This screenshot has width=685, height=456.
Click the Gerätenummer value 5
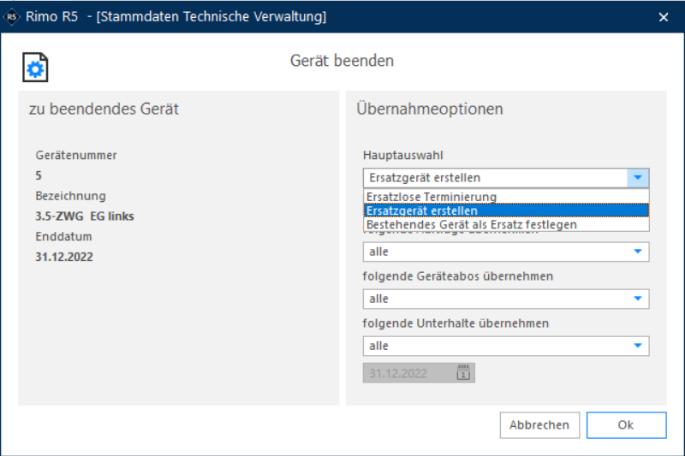point(38,176)
